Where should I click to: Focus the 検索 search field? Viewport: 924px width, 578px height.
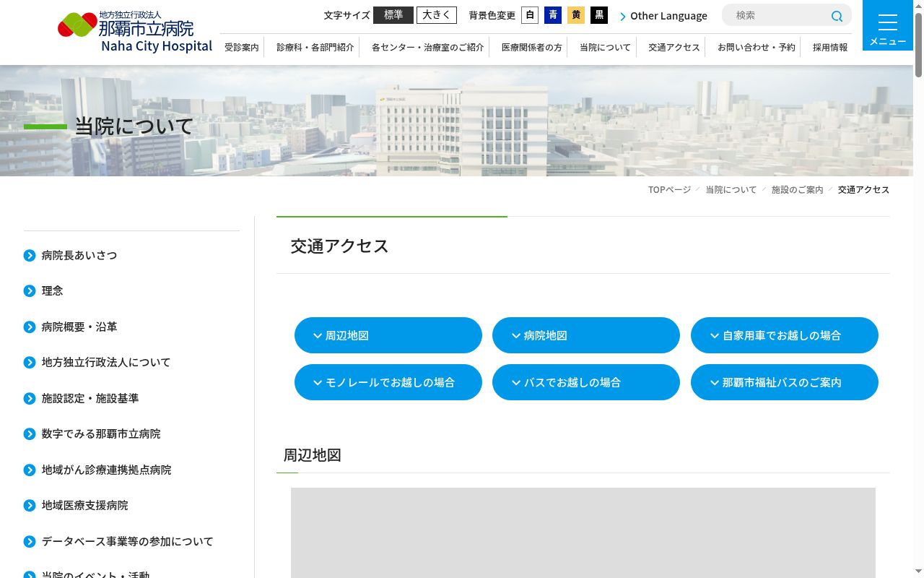(x=778, y=15)
